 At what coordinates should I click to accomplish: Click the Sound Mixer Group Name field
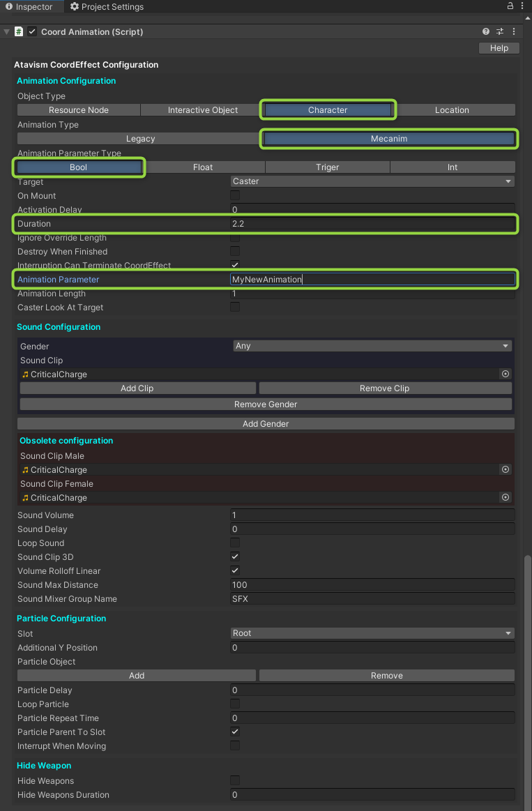tap(372, 599)
